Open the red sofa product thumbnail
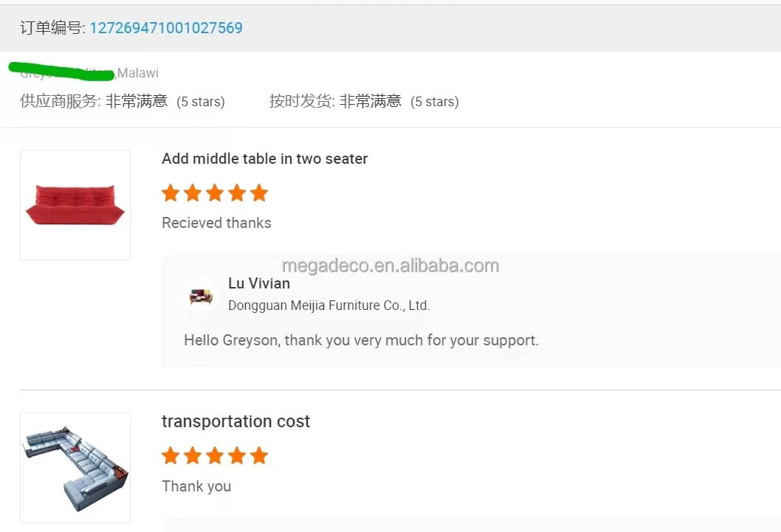Screen dimensions: 781x532 tap(75, 205)
